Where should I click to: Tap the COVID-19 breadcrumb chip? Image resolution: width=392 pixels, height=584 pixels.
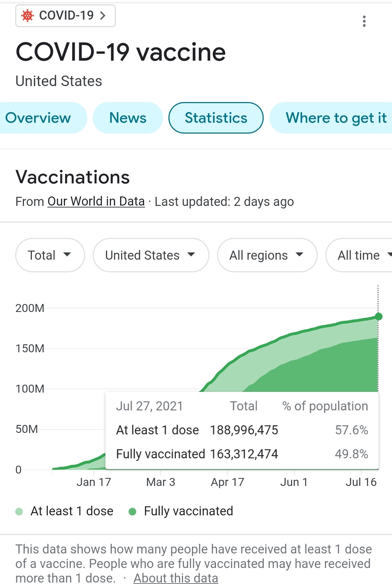(66, 16)
